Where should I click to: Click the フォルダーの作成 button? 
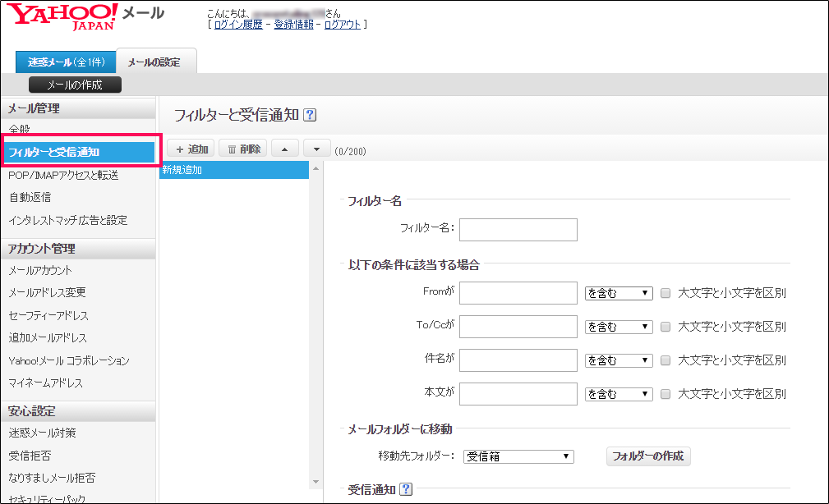(647, 456)
